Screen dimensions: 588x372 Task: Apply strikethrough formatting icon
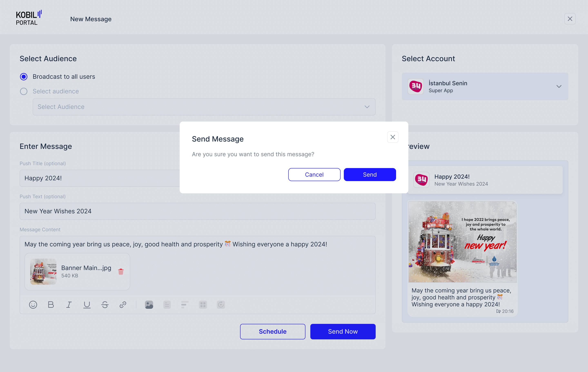[105, 305]
